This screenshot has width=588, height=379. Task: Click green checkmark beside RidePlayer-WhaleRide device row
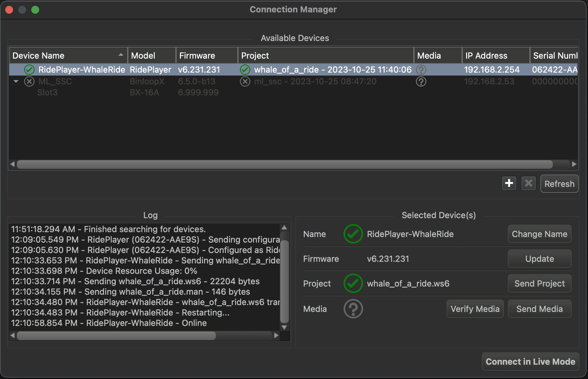pyautogui.click(x=29, y=69)
